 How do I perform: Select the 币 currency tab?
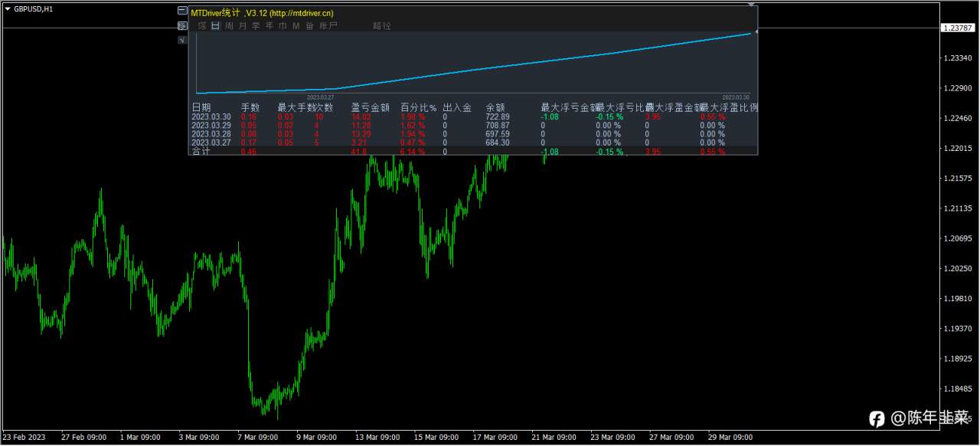[283, 26]
